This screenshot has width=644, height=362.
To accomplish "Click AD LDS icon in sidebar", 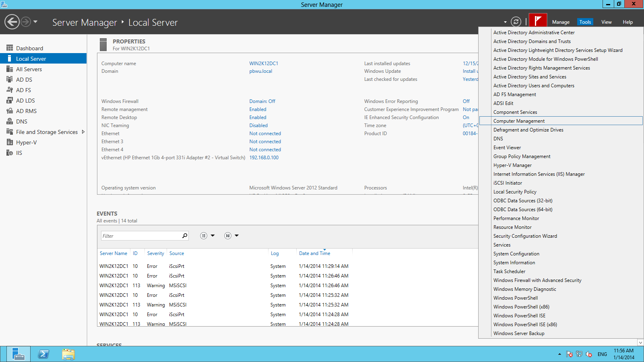I will click(10, 101).
